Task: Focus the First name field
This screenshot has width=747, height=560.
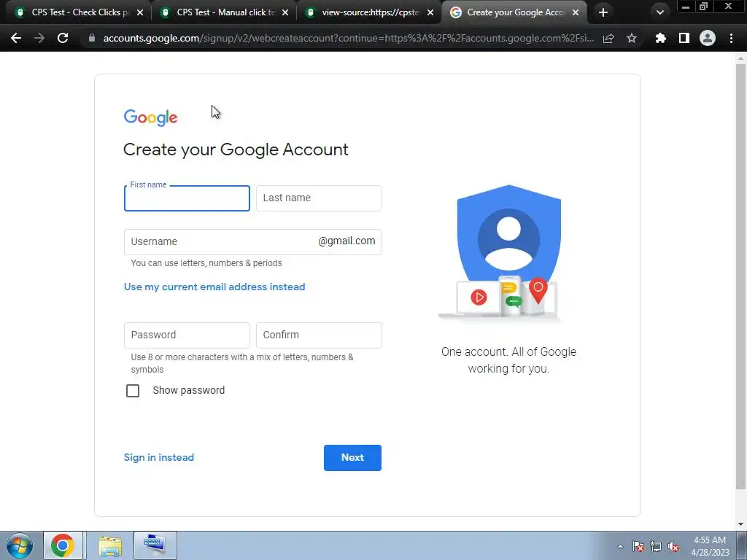Action: (187, 198)
